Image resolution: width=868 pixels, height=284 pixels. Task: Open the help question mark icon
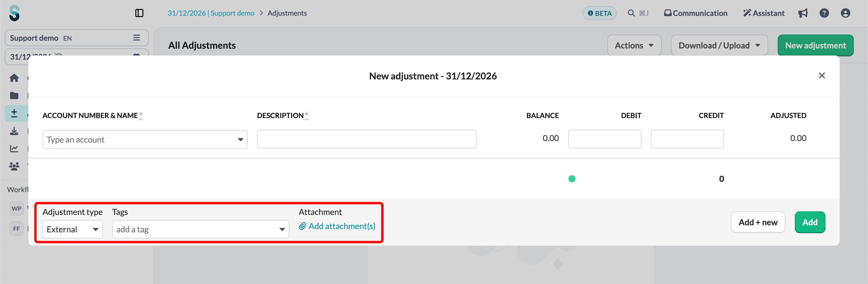[824, 13]
